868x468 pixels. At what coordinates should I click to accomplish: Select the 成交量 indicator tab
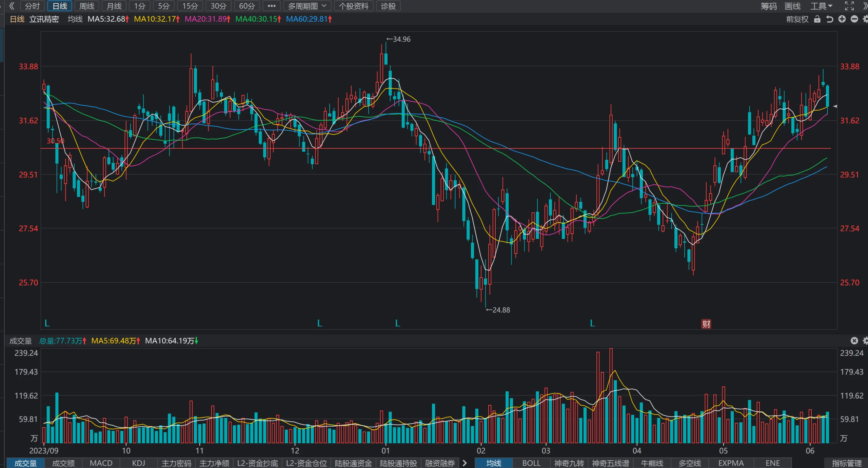(25, 463)
